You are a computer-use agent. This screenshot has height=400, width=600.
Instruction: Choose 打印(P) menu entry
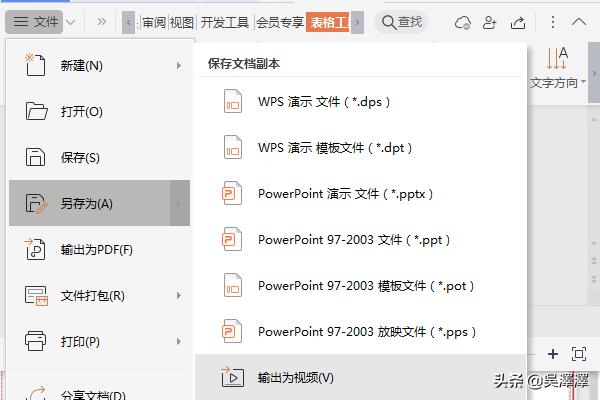[x=99, y=341]
